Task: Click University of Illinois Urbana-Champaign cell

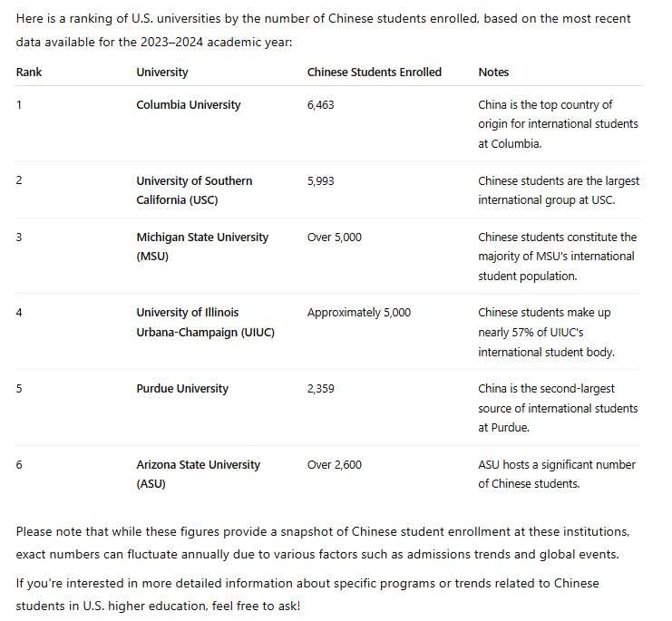Action: click(205, 322)
